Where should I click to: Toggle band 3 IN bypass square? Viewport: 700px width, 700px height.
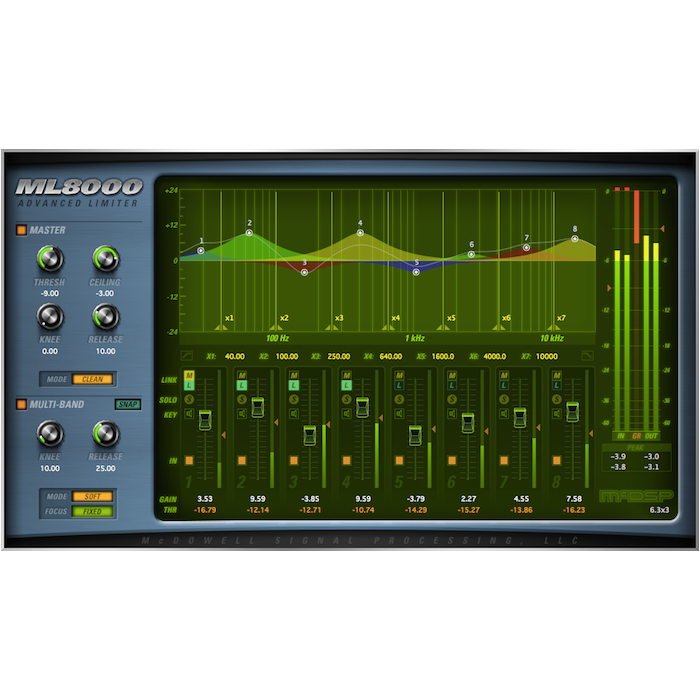(294, 460)
